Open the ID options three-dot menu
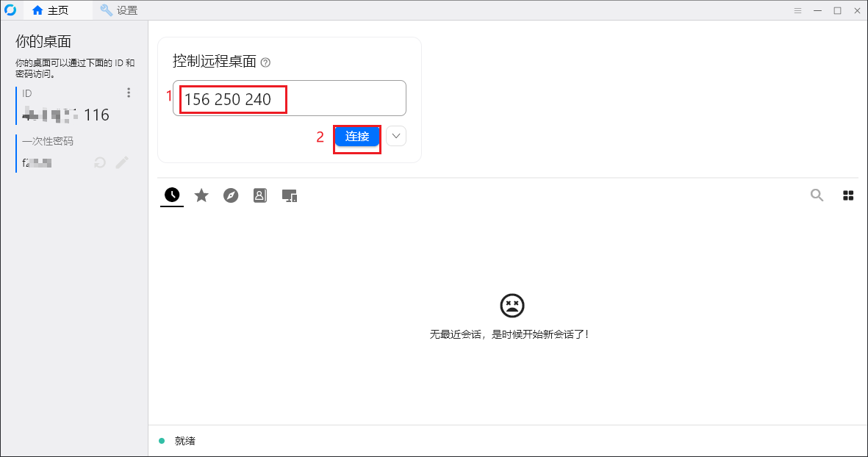The image size is (868, 457). [129, 93]
